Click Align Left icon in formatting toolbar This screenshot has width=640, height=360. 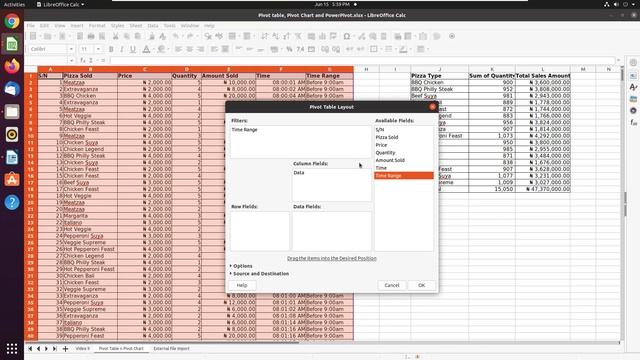pyautogui.click(x=178, y=49)
